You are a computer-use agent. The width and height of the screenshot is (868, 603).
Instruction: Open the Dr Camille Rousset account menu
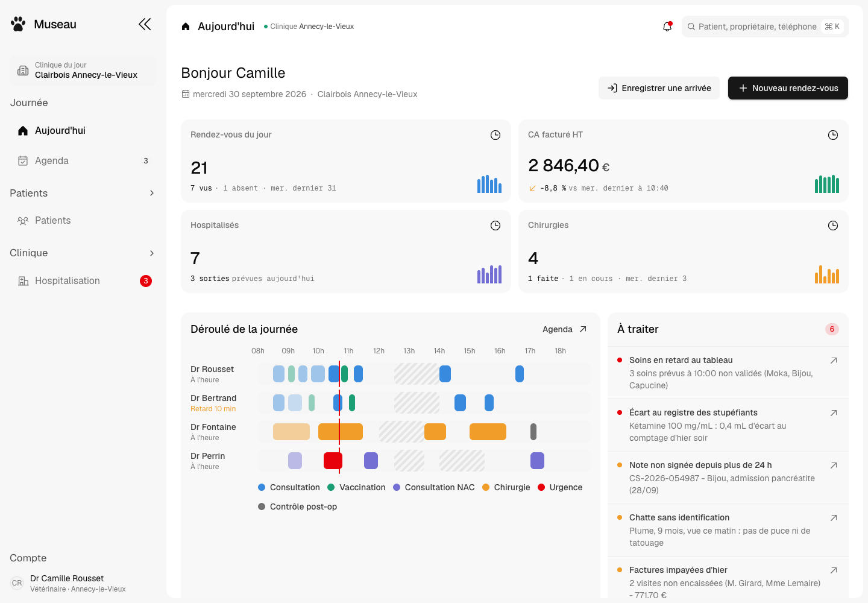(x=83, y=583)
